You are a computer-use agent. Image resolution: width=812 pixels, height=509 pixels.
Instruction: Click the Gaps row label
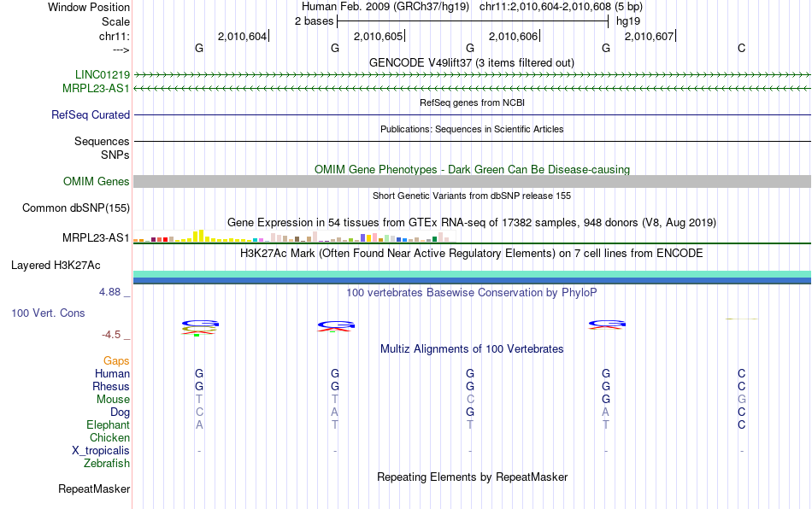[116, 360]
